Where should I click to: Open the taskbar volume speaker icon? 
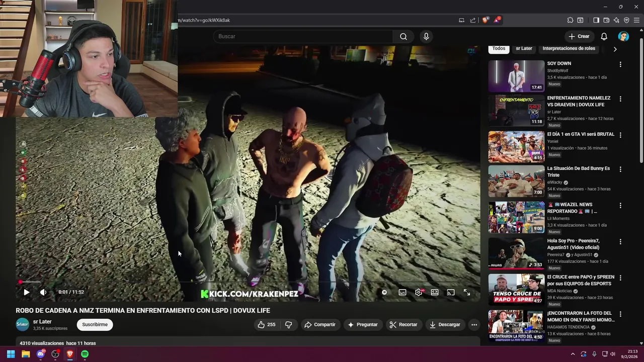click(x=612, y=354)
